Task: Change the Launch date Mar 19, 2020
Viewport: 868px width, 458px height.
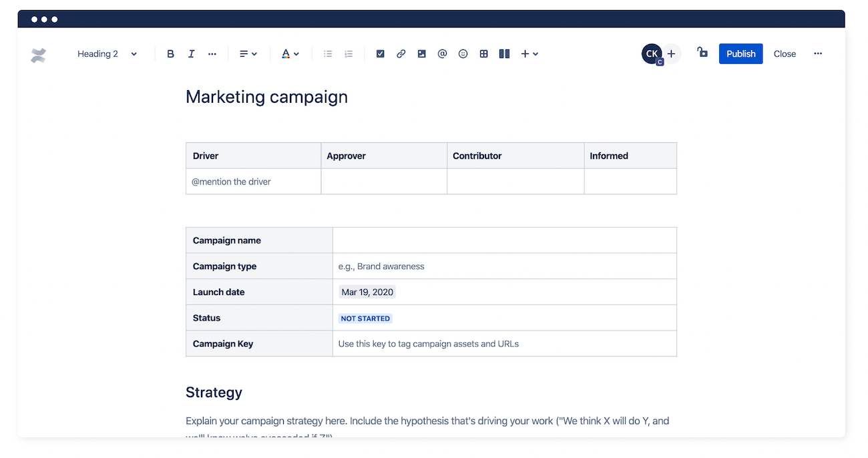Action: click(x=367, y=291)
